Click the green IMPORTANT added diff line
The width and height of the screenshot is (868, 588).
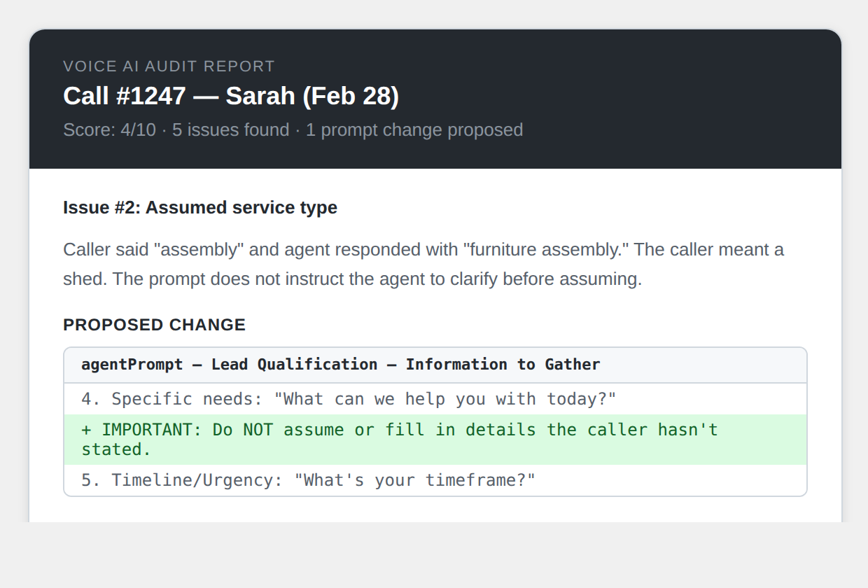[399, 439]
